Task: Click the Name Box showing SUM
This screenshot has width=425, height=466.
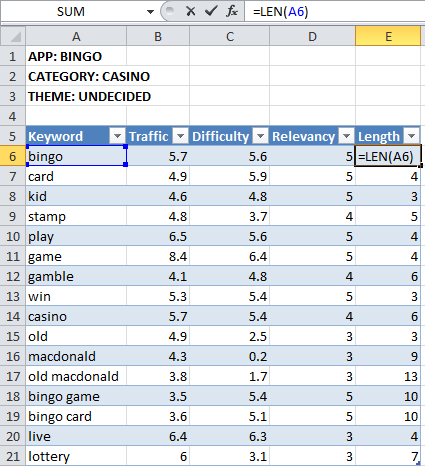Action: [71, 12]
